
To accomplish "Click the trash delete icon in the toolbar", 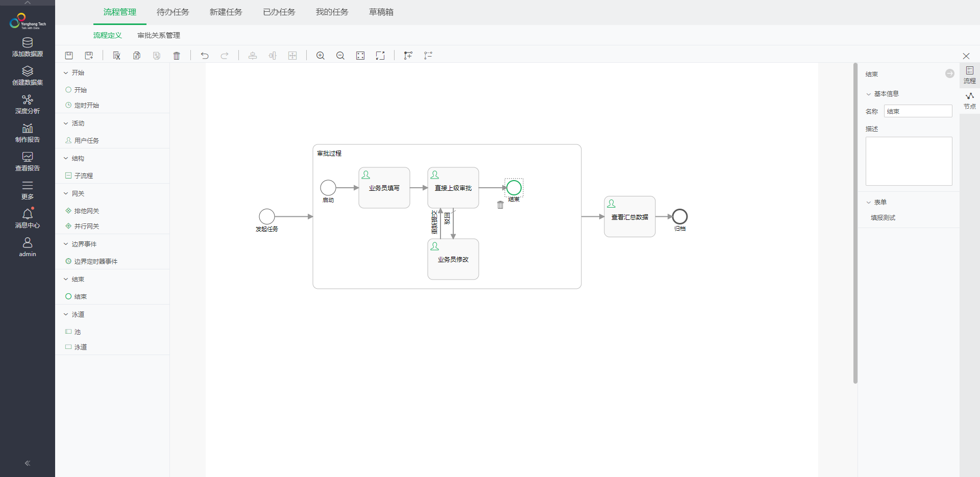I will click(x=177, y=56).
